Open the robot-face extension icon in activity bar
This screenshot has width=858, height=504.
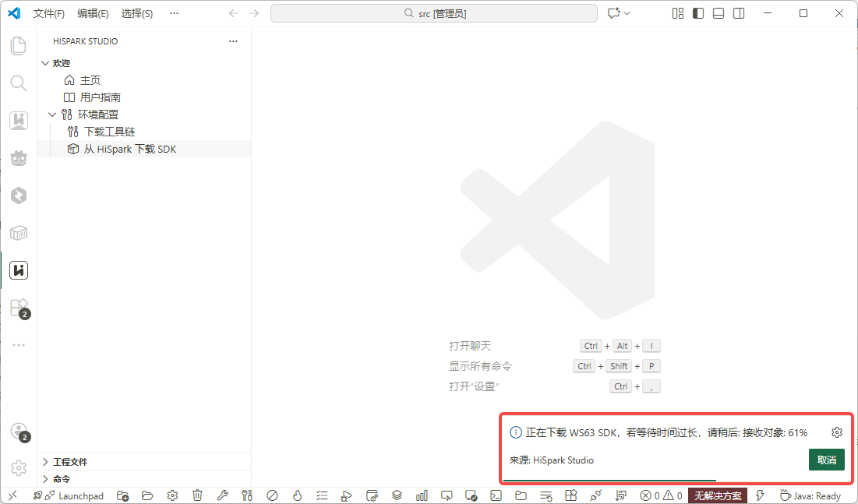19,158
